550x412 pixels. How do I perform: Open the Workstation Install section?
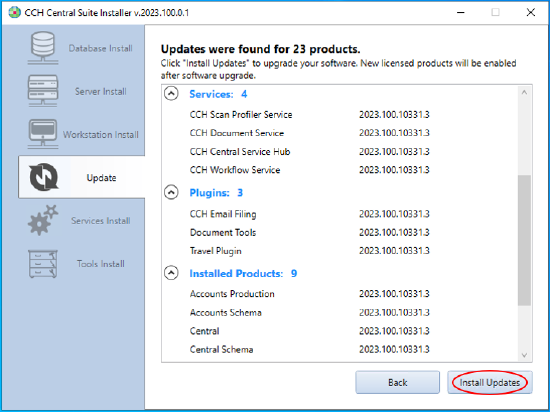click(x=101, y=135)
